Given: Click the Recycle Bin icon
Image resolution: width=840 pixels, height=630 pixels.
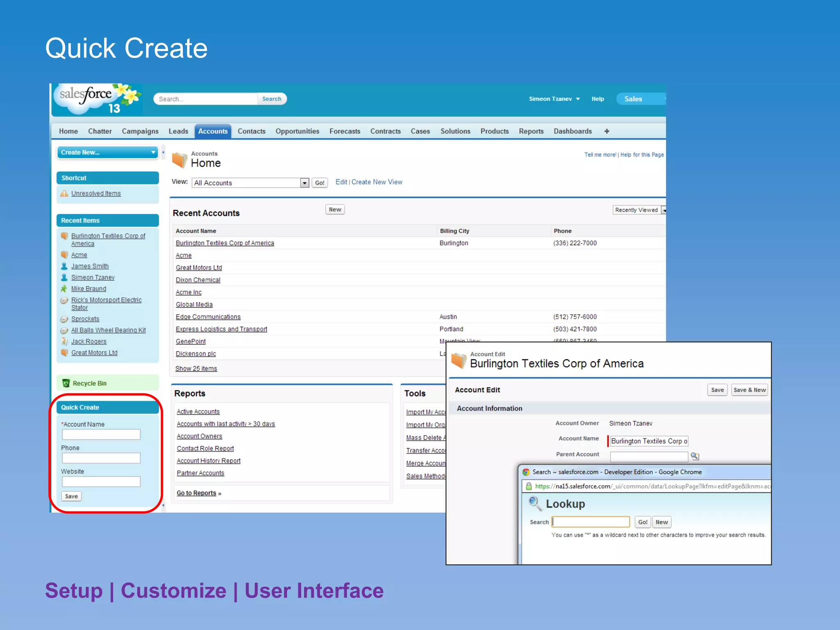Looking at the screenshot, I should point(66,383).
